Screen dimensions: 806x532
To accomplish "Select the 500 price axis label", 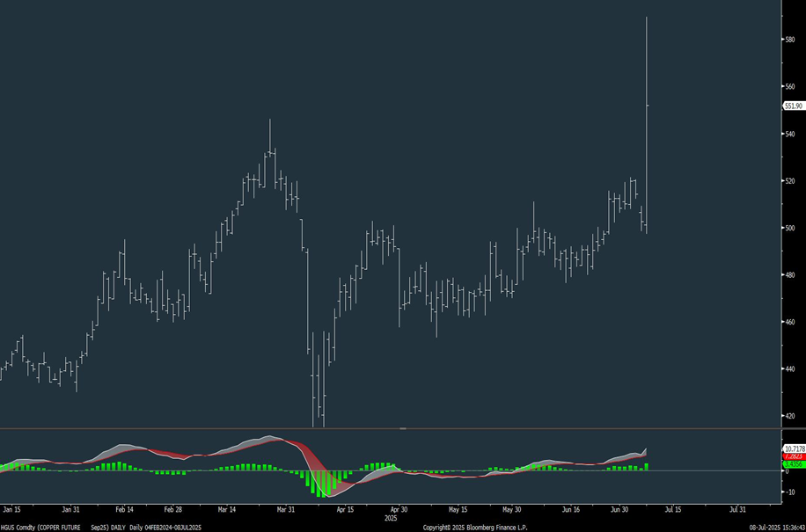I will (x=790, y=228).
